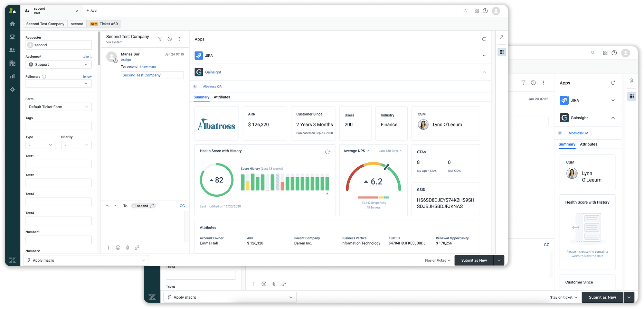Click CC in the front window composer

coord(182,206)
